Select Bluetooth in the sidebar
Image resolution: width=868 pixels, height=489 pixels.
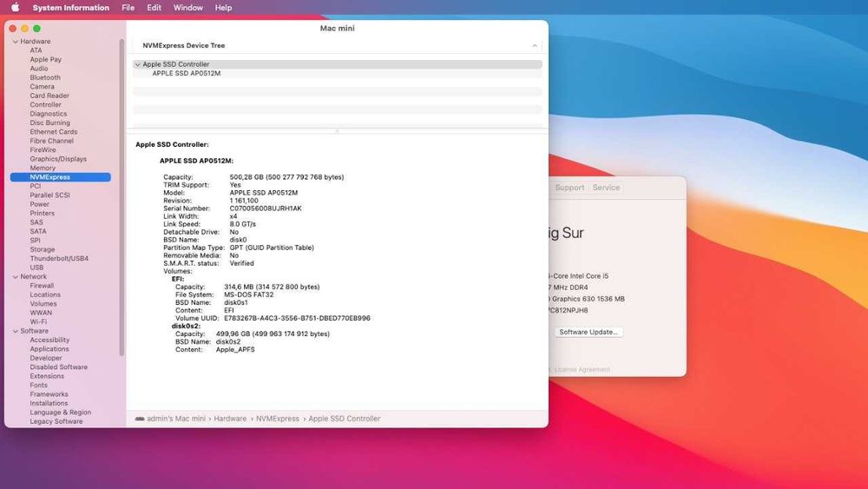[x=45, y=77]
